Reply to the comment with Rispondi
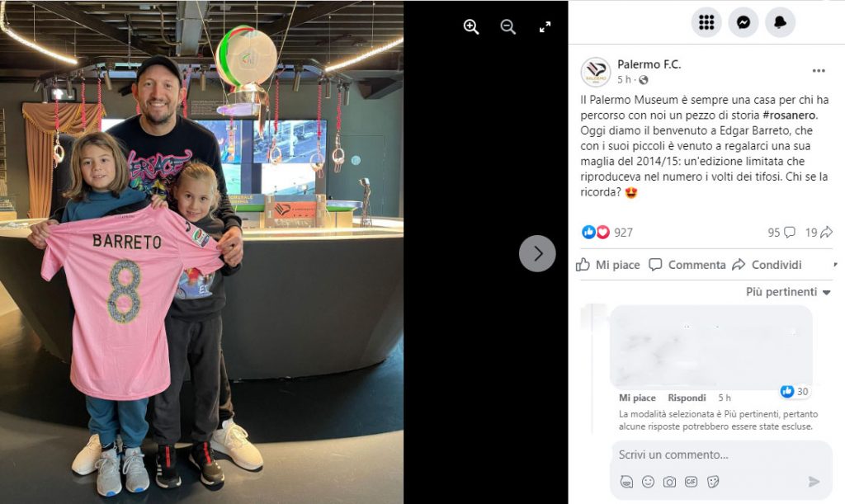 687,398
